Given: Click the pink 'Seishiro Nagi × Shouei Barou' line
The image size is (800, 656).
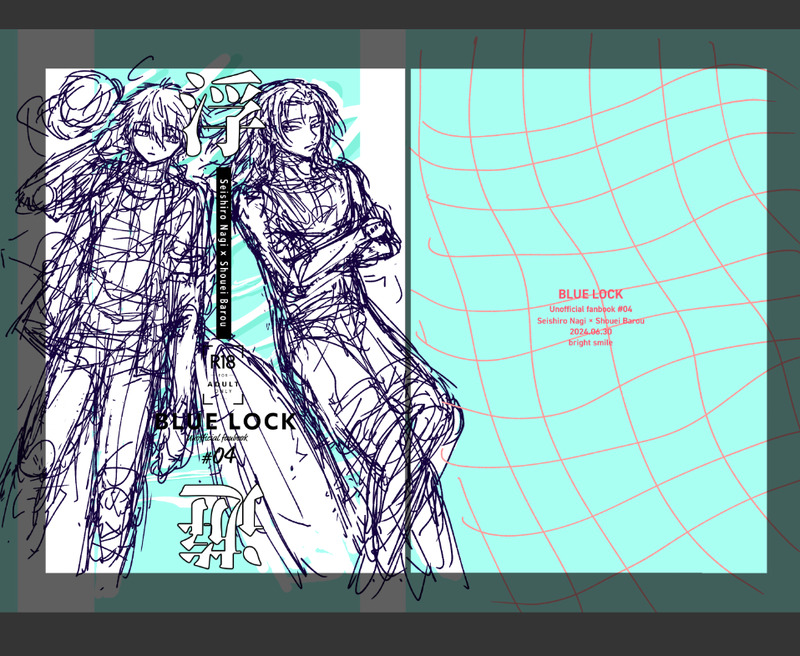Looking at the screenshot, I should tap(591, 320).
